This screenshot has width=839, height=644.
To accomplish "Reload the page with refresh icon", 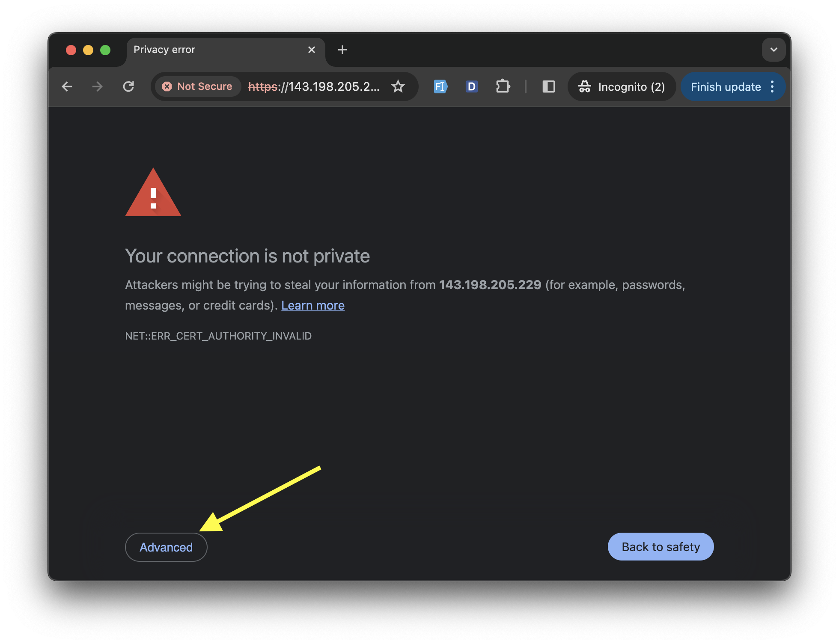I will coord(128,87).
